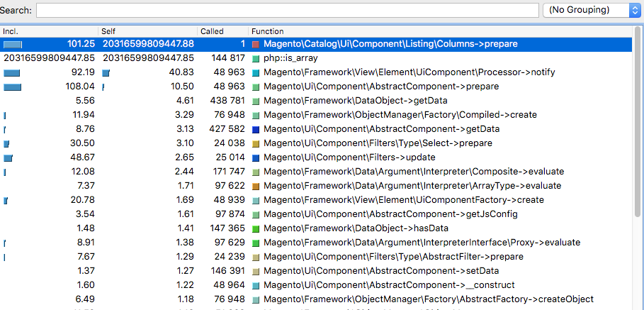Sort by the Function column header
644x310 pixels.
pos(439,31)
